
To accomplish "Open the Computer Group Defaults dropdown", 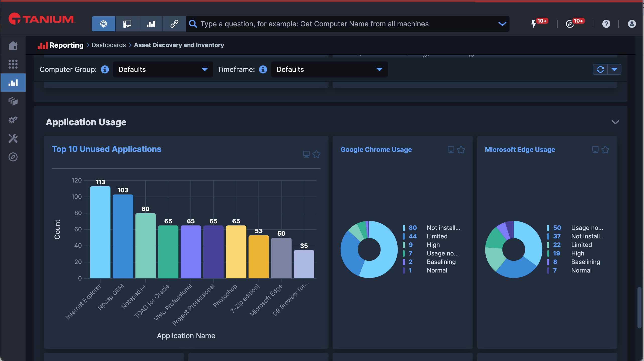I will pos(163,69).
